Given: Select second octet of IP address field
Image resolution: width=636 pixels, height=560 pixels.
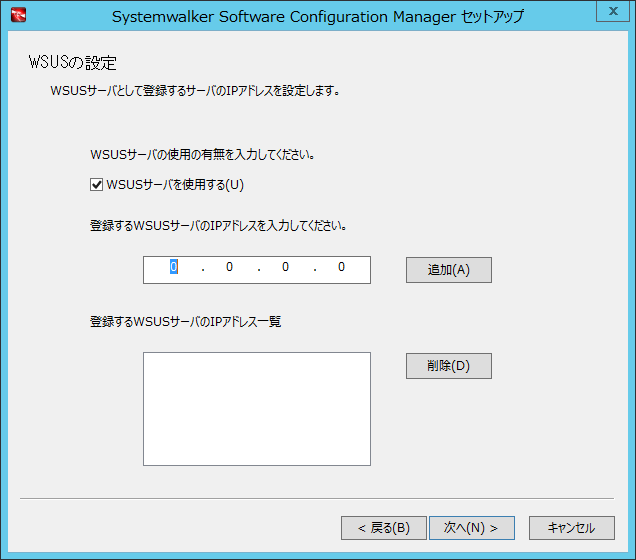Looking at the screenshot, I should [x=230, y=267].
